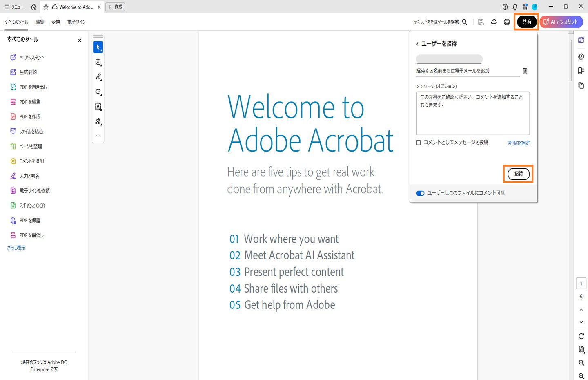Click the page number 1 box
588x380 pixels.
pos(581,284)
